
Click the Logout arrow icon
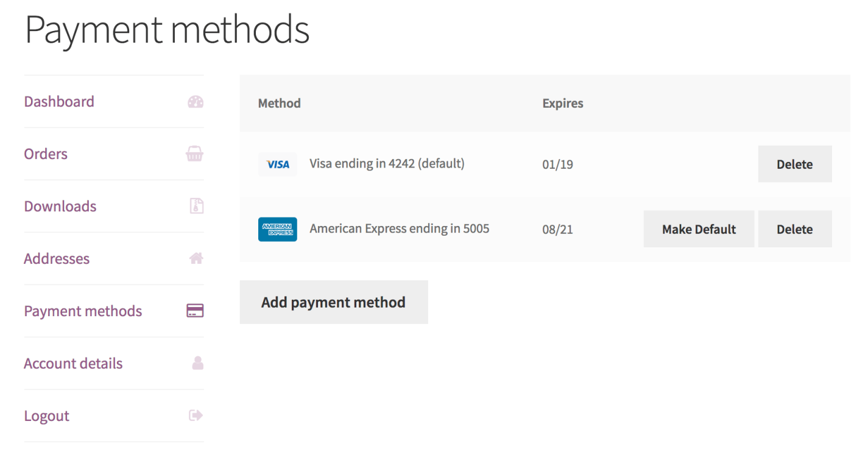[196, 416]
